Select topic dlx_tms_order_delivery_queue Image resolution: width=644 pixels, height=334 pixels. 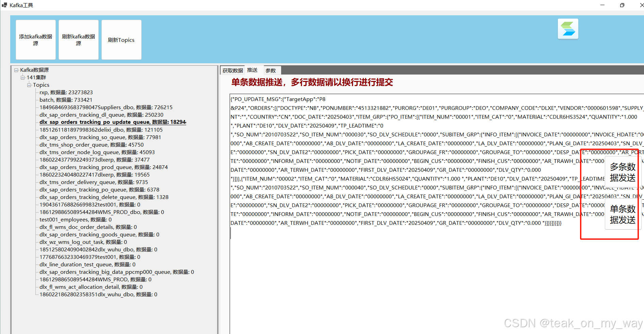tap(94, 182)
